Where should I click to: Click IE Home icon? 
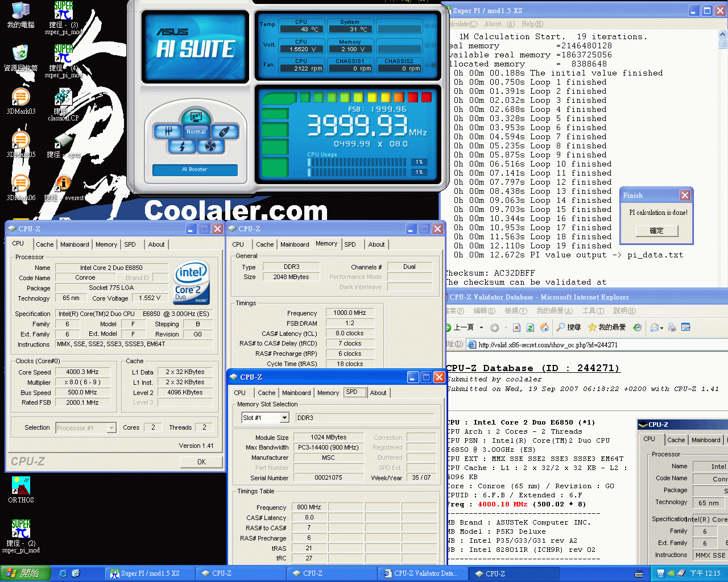click(544, 327)
